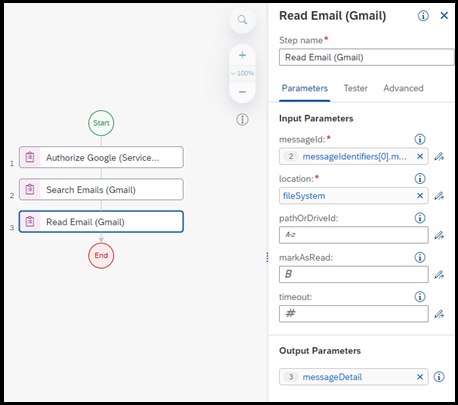Viewport: 458px width, 405px height.
Task: Switch to the Tester tab
Action: coord(355,88)
